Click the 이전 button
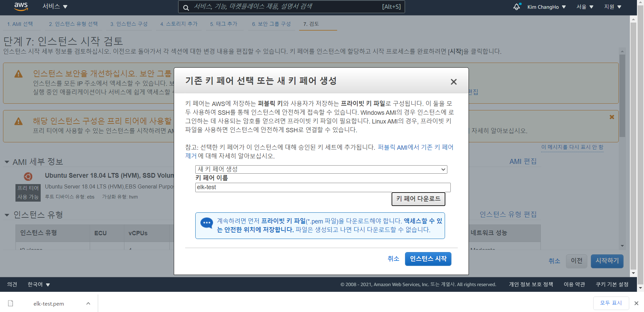 (576, 261)
